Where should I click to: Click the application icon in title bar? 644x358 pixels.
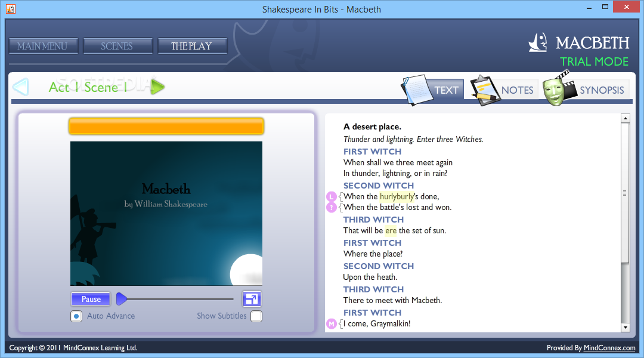click(11, 8)
